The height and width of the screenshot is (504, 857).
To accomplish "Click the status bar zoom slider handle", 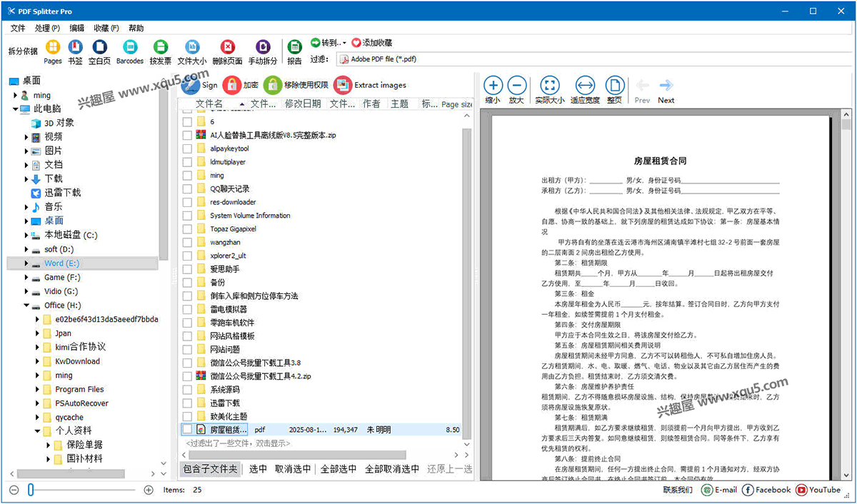I will [31, 490].
